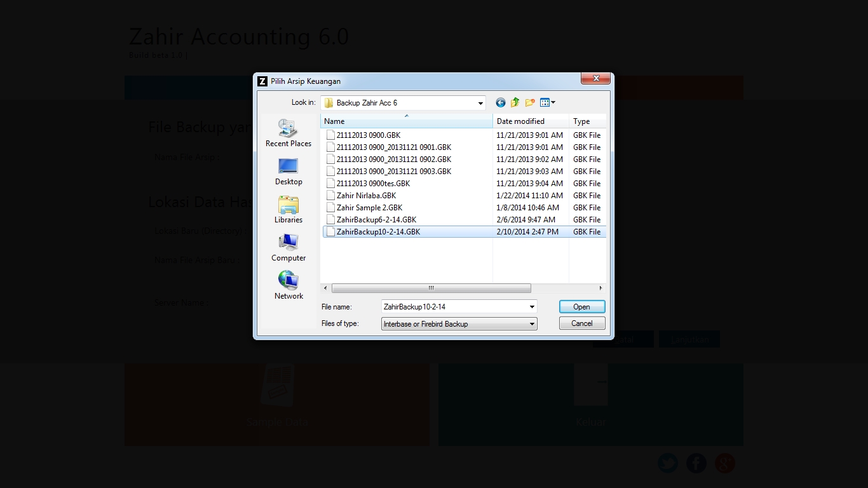Expand the File name dropdown arrow
868x488 pixels.
(532, 307)
